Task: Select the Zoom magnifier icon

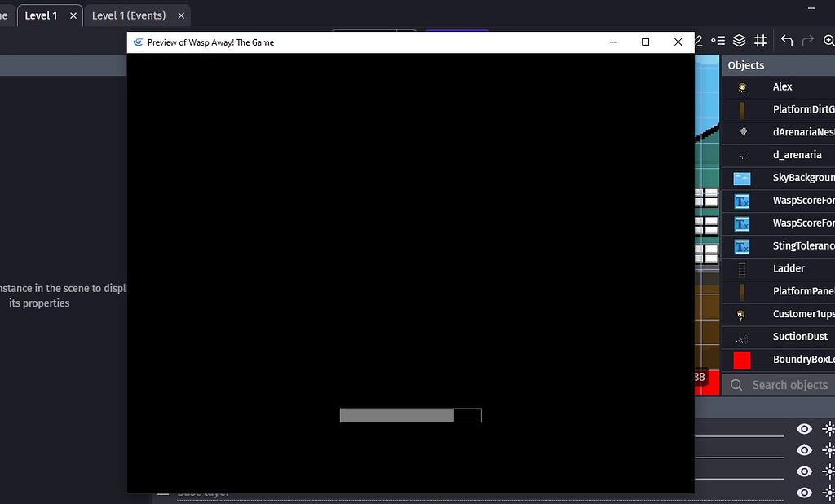Action: point(828,41)
